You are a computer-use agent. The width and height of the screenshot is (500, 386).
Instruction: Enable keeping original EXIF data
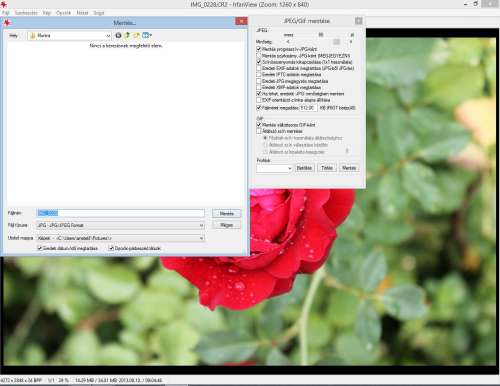[259, 68]
